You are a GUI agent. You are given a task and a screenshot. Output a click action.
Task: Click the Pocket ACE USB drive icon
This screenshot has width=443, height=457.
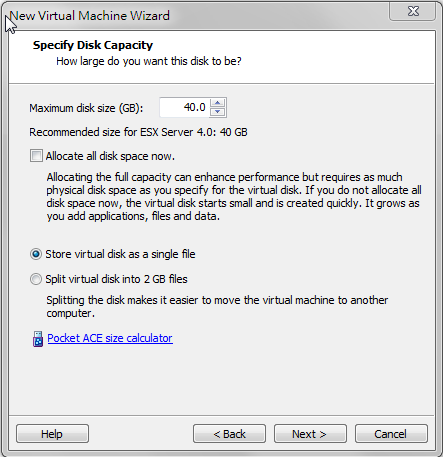click(x=38, y=339)
